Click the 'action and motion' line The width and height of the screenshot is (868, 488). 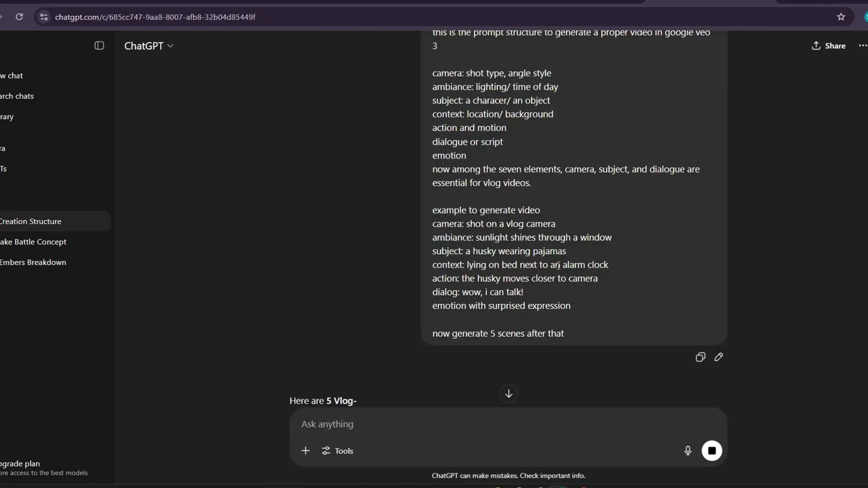click(469, 128)
